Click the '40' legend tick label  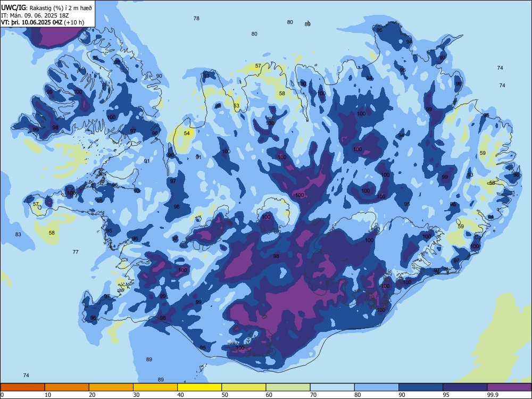pos(180,395)
